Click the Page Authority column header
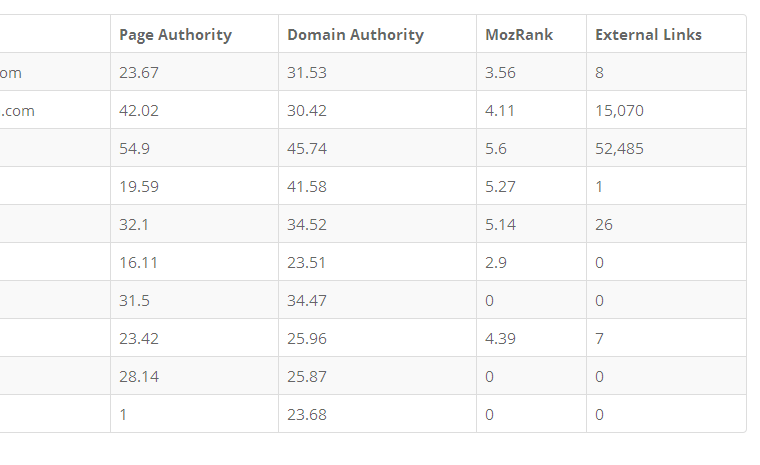This screenshot has width=760, height=465. pos(175,34)
